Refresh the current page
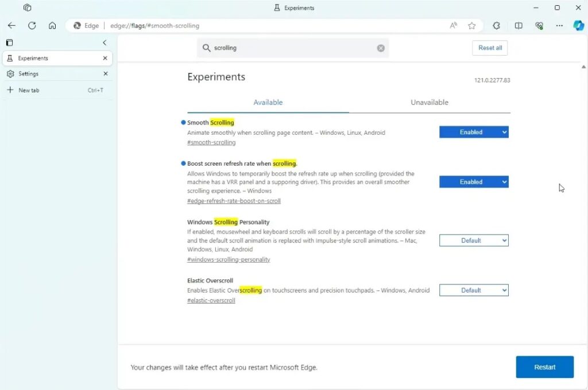The image size is (588, 390). click(x=32, y=26)
